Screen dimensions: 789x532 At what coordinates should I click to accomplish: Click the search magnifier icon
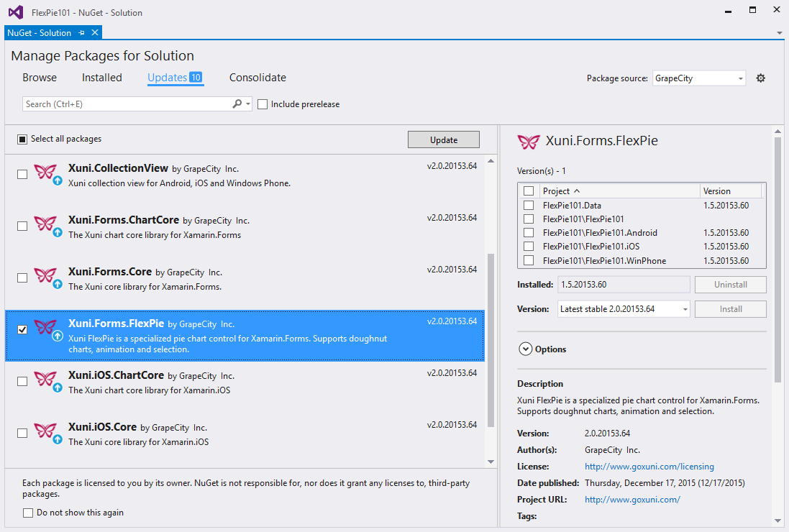click(237, 104)
